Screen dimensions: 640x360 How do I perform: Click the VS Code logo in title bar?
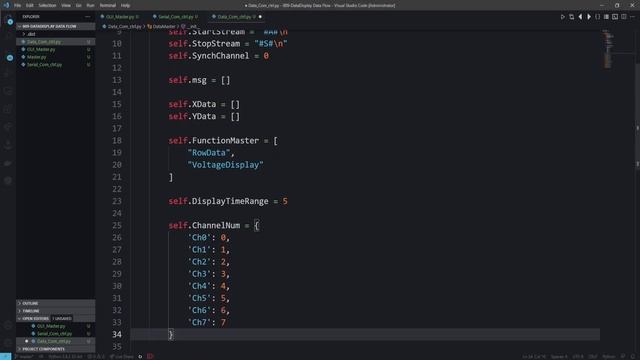pos(6,5)
